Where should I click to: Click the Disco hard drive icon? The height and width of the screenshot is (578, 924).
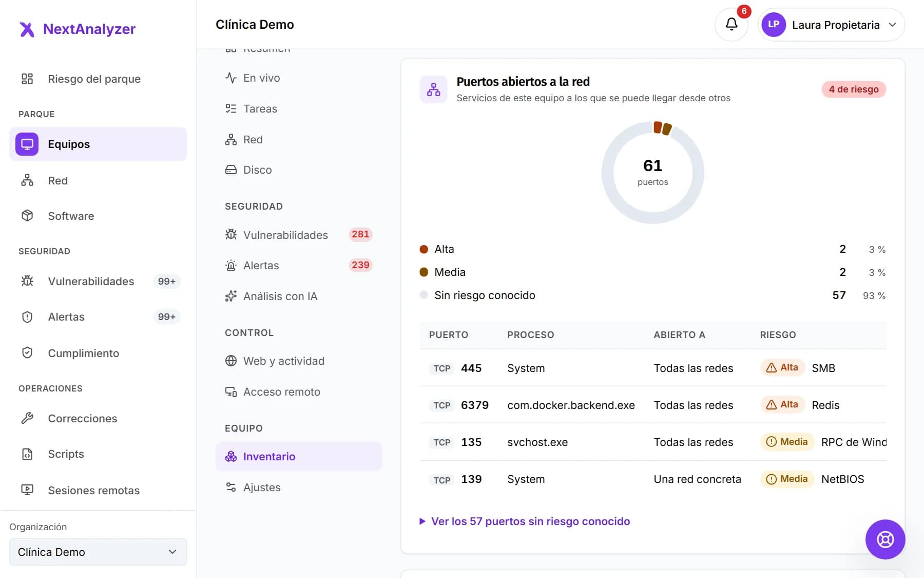tap(231, 170)
